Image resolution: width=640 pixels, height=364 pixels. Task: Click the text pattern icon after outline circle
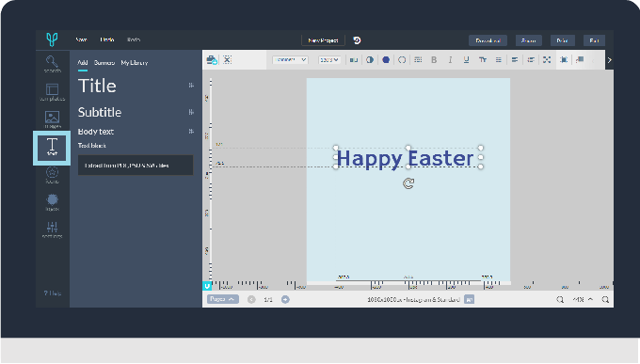[418, 60]
